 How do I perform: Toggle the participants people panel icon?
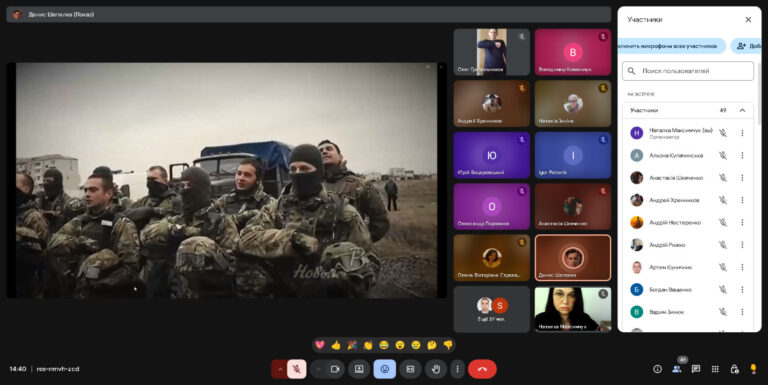click(x=677, y=369)
